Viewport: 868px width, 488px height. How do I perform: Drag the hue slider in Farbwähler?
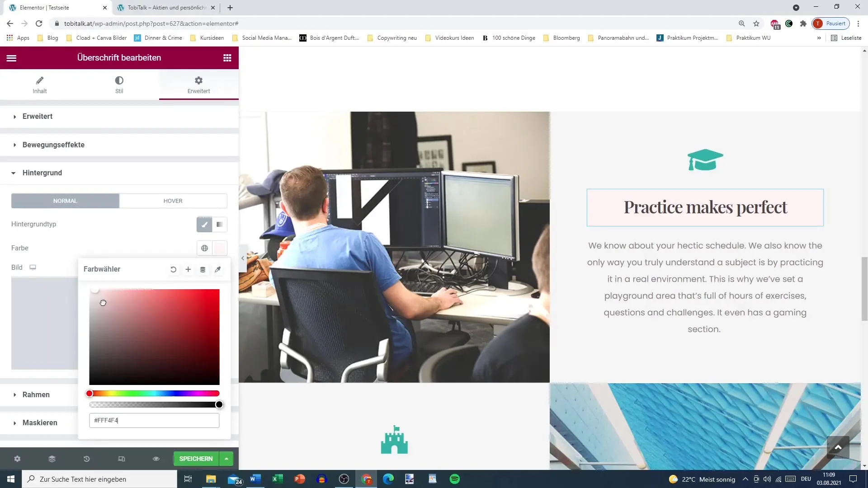point(90,393)
